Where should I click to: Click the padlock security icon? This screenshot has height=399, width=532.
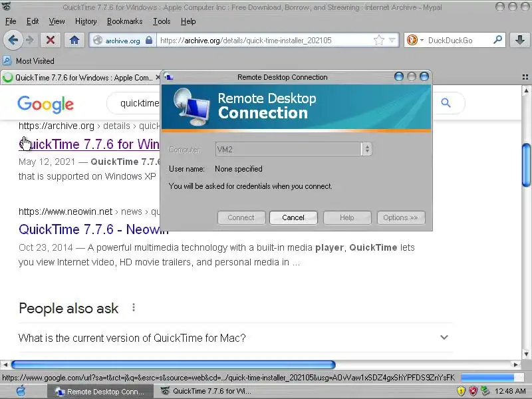click(148, 40)
